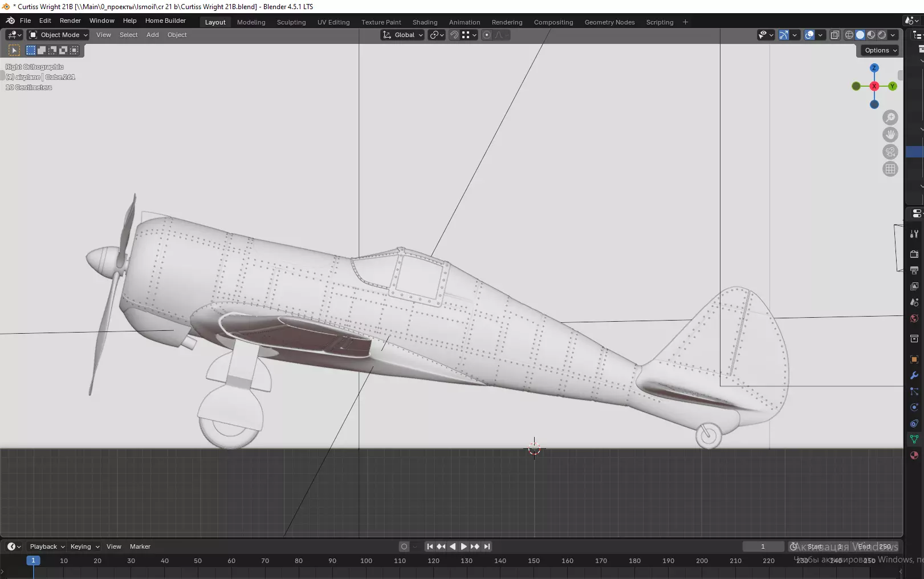Viewport: 924px width, 579px height.
Task: Open the Object Mode dropdown
Action: tap(58, 35)
